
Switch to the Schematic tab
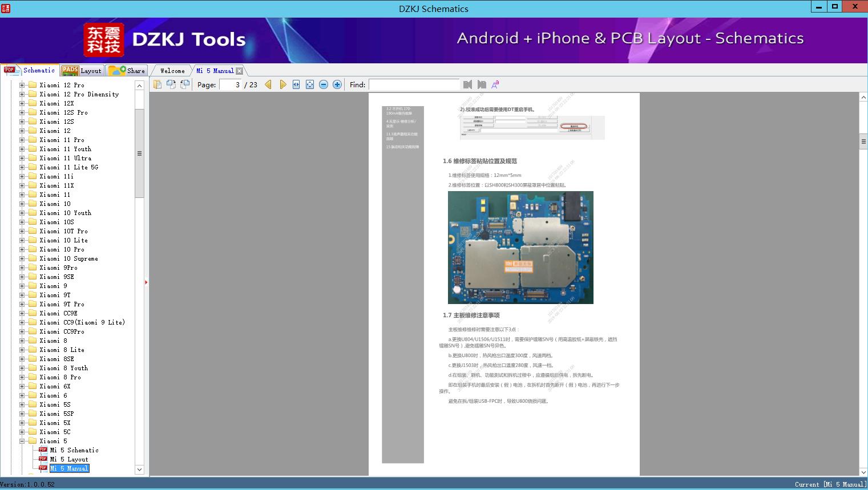(30, 70)
